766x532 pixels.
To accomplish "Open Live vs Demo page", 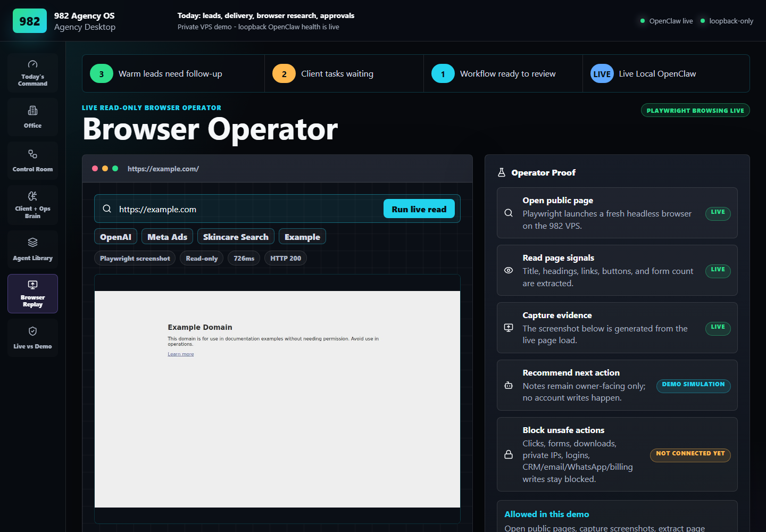I will (32, 338).
